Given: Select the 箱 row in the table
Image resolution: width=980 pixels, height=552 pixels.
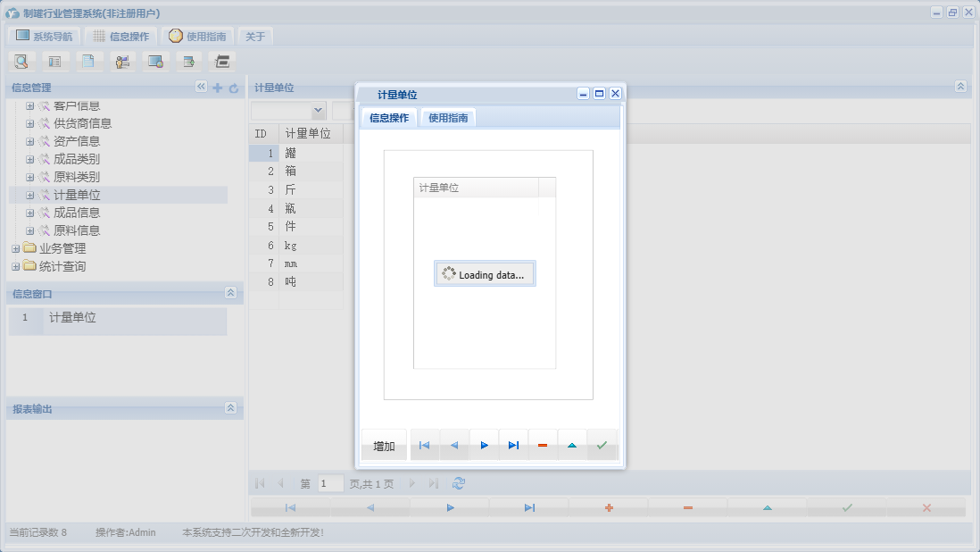Looking at the screenshot, I should point(296,171).
